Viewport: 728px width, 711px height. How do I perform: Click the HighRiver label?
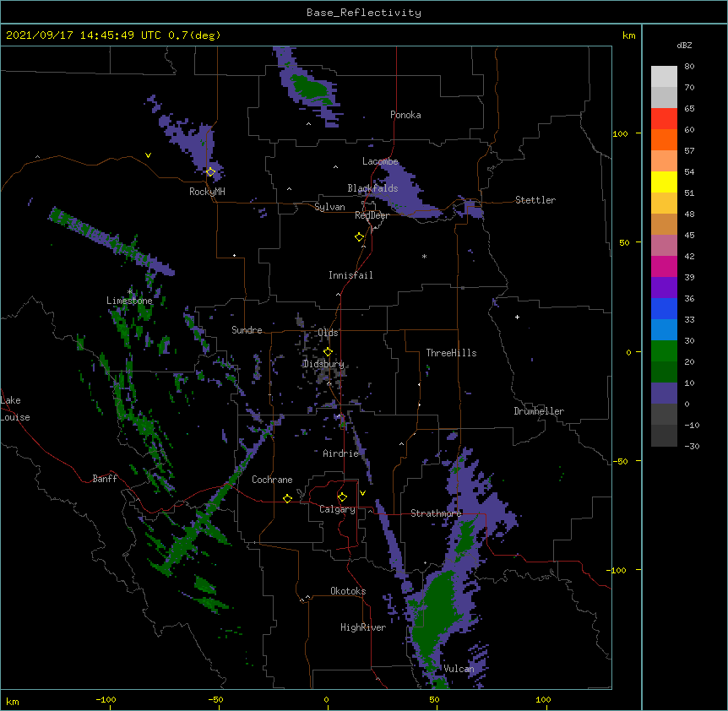pyautogui.click(x=363, y=627)
